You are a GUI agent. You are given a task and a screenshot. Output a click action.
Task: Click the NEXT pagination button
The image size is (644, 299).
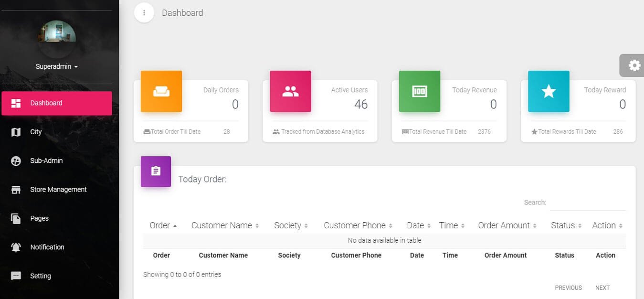(x=602, y=288)
